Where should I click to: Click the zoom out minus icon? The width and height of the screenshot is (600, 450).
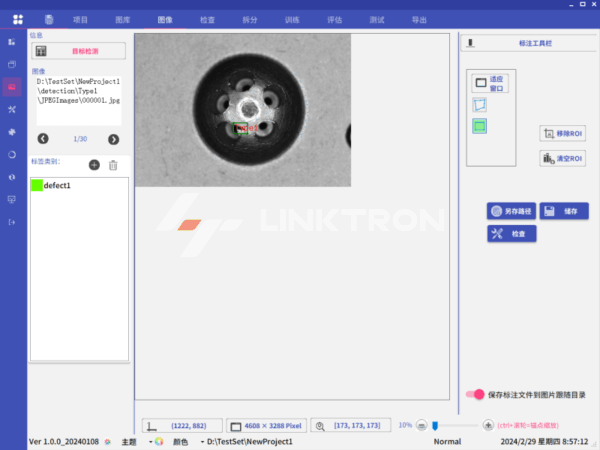(x=421, y=425)
